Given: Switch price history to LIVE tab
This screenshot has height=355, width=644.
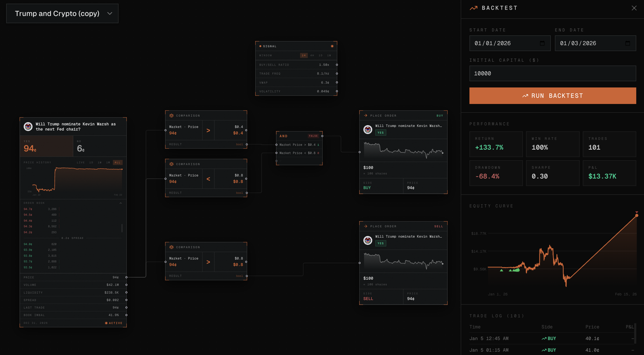Looking at the screenshot, I should pyautogui.click(x=81, y=163).
